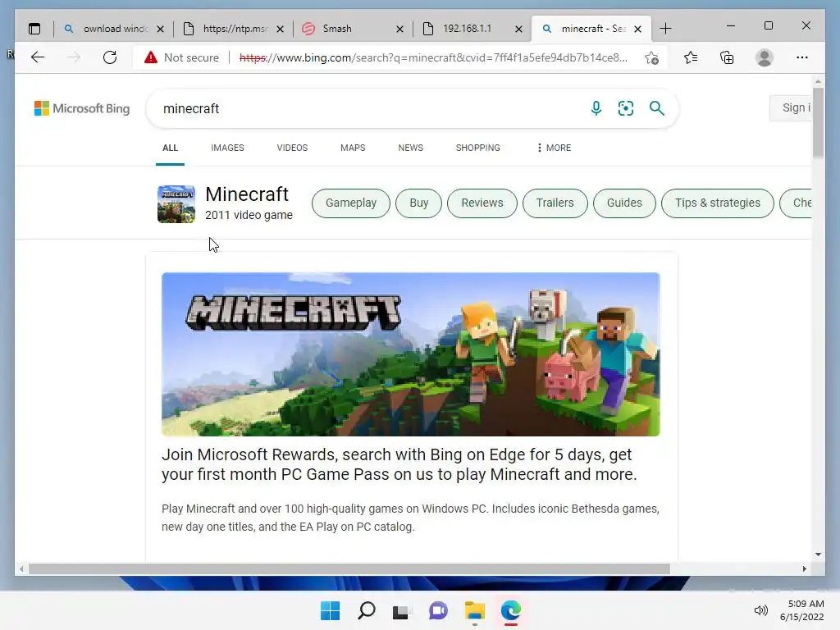Click the Minecraft banner image

410,354
